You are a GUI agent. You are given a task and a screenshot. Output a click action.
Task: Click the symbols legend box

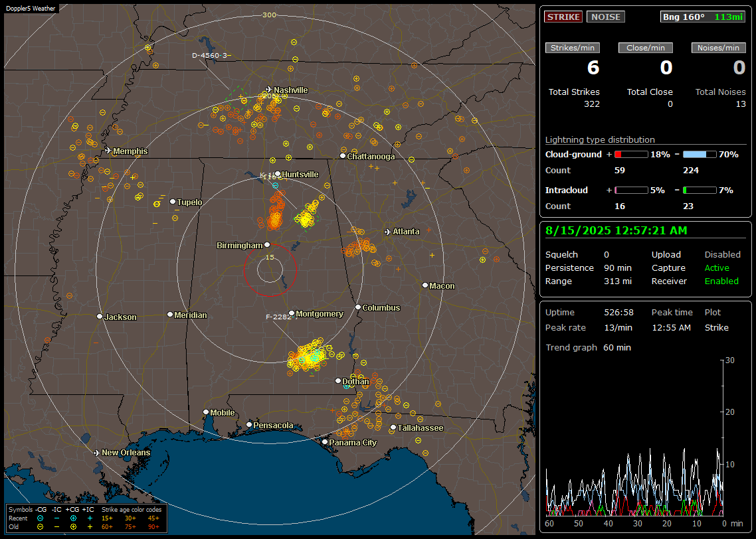point(87,518)
